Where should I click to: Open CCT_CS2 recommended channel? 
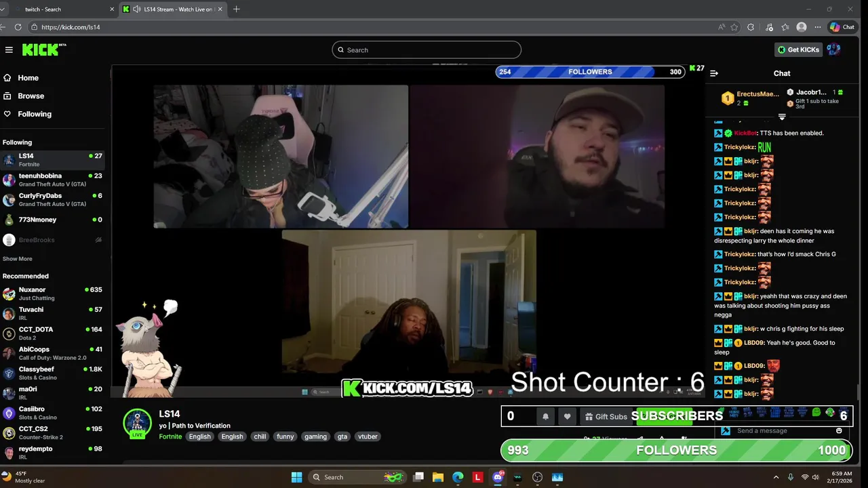[x=52, y=432]
